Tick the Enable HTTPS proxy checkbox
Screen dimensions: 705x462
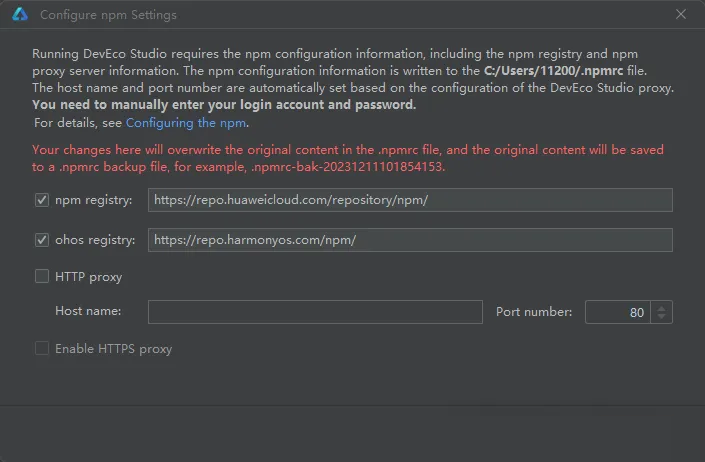(x=42, y=348)
